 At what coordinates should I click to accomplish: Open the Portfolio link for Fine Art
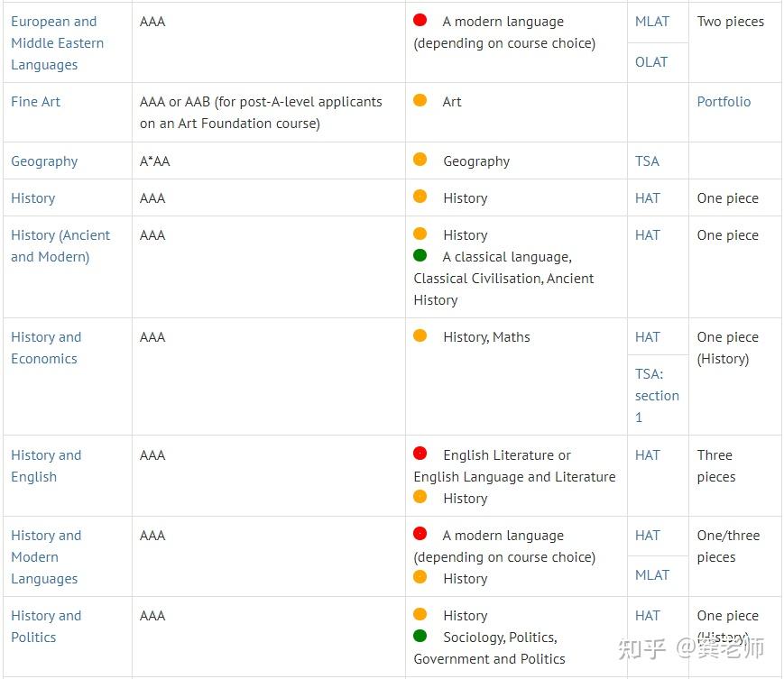724,102
